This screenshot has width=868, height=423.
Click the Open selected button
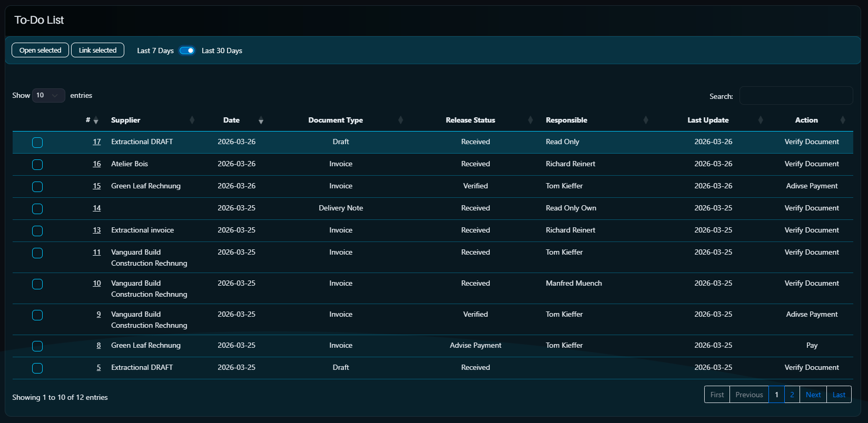[40, 51]
